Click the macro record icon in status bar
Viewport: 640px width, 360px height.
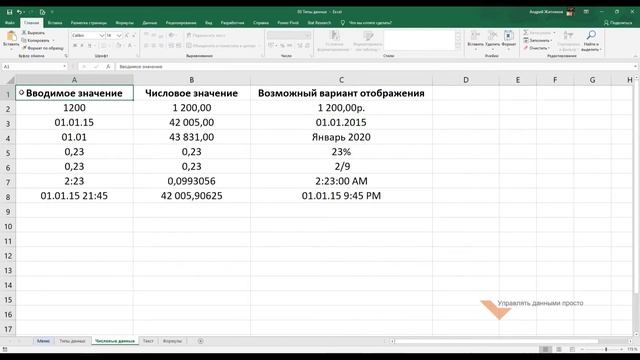[5, 349]
